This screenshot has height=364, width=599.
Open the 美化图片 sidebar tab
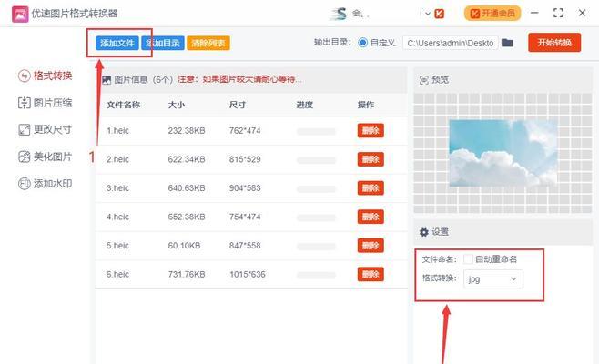46,157
